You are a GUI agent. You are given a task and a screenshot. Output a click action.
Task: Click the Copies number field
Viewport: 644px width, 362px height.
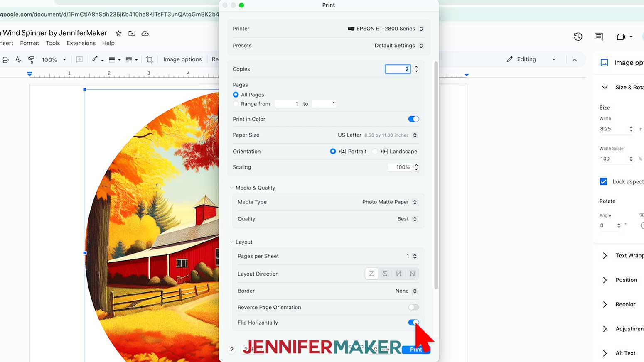pyautogui.click(x=398, y=69)
